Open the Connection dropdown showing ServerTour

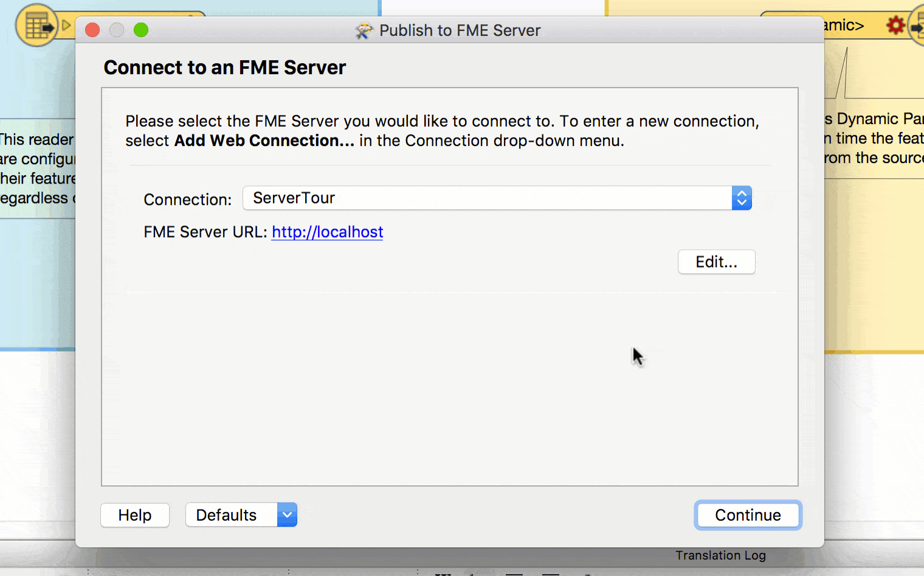497,198
